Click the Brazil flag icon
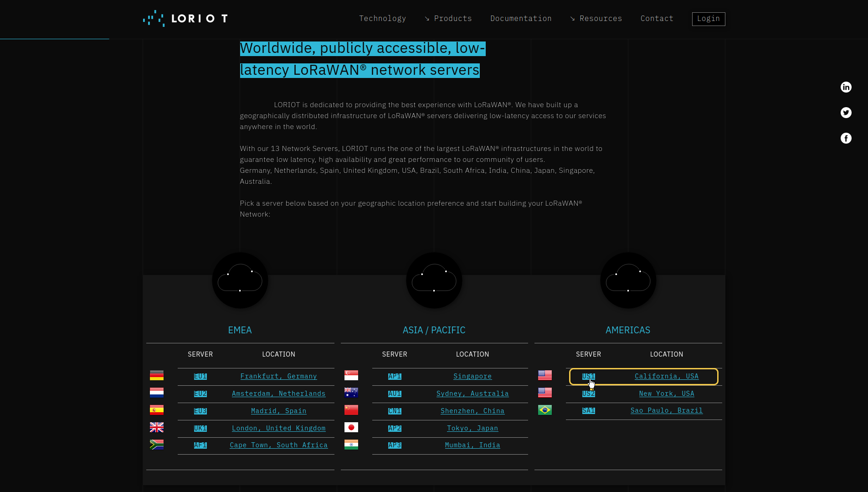This screenshot has height=492, width=868. click(x=545, y=410)
